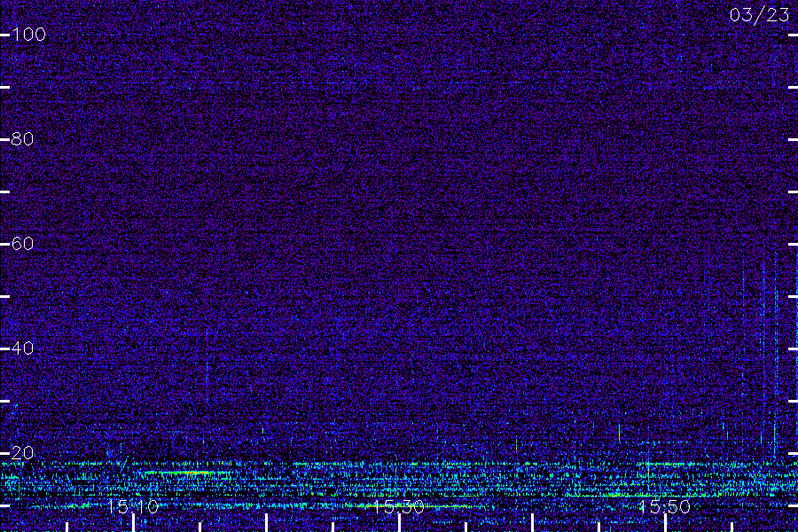Click the 20 frequency axis label
Image resolution: width=798 pixels, height=532 pixels.
(x=22, y=452)
